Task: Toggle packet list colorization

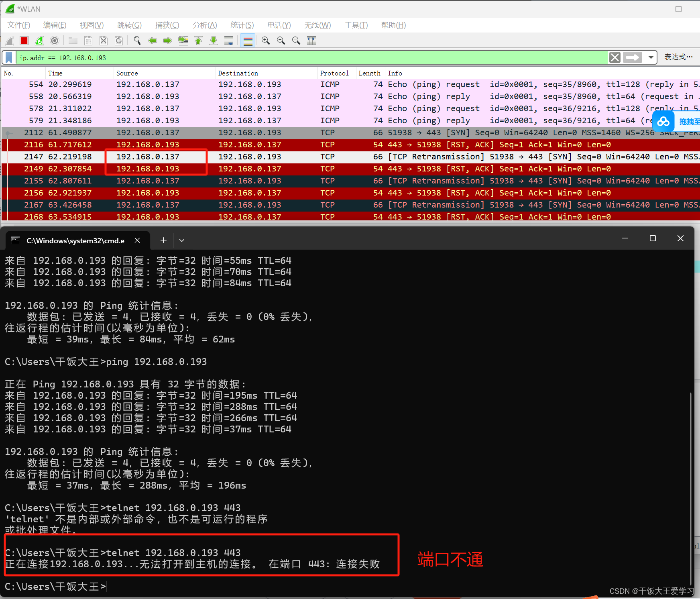Action: coord(248,41)
